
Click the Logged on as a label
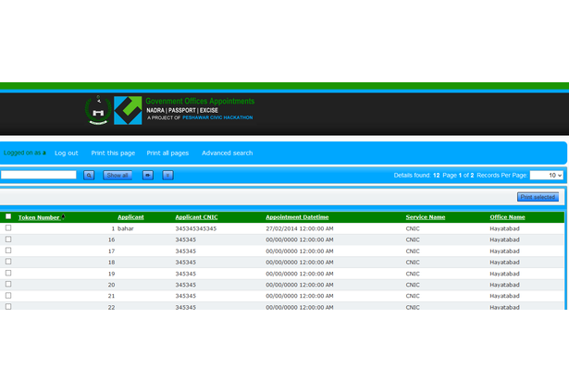coord(25,153)
